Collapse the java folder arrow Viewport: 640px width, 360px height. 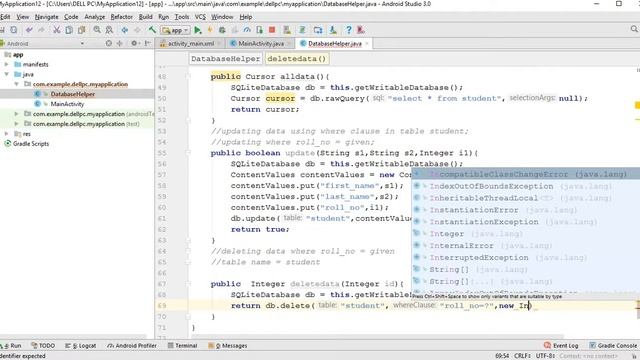7,74
